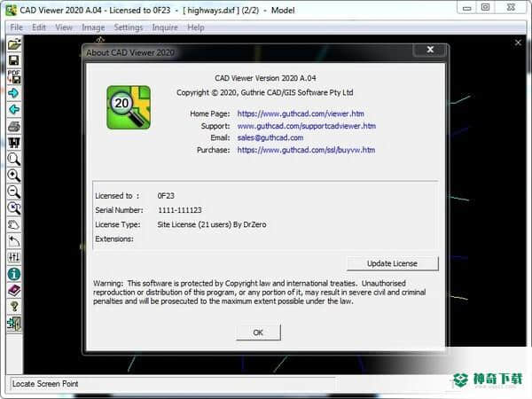The image size is (532, 399).
Task: Click the Zoom Out magnifier icon
Action: pos(14,192)
